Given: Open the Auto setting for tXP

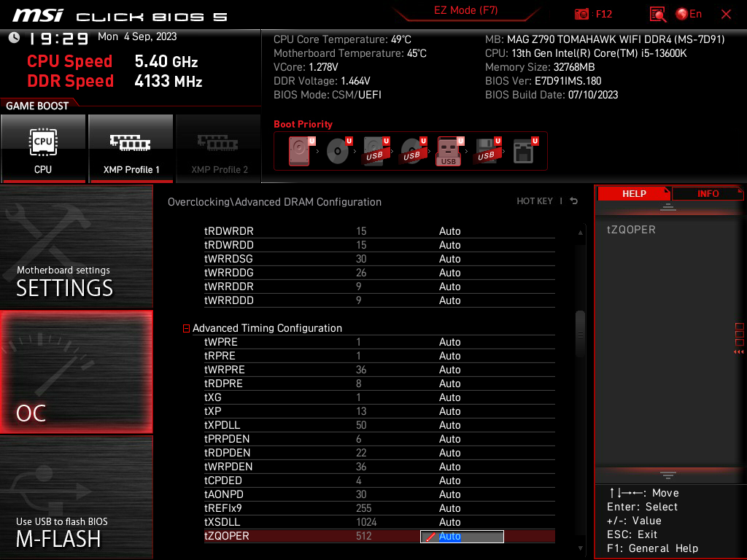Looking at the screenshot, I should (449, 411).
